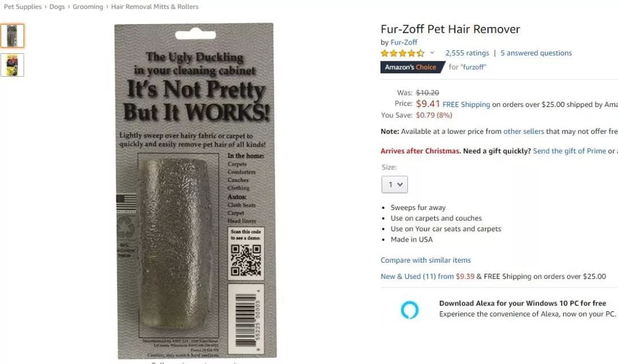This screenshot has width=618, height=364.
Task: Visit the Fur-Zoff brand link
Action: 403,42
